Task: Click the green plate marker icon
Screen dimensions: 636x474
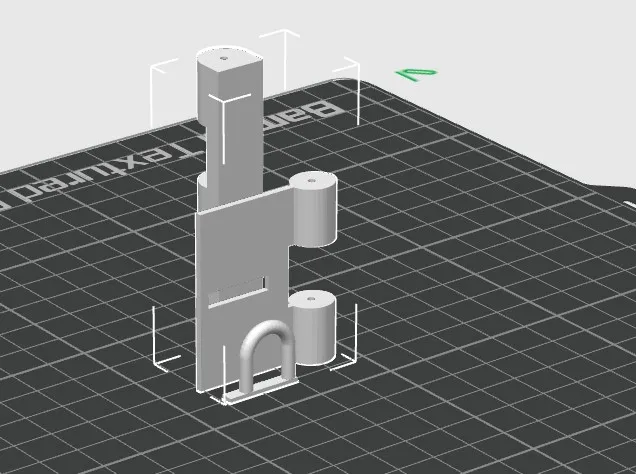Action: point(417,74)
